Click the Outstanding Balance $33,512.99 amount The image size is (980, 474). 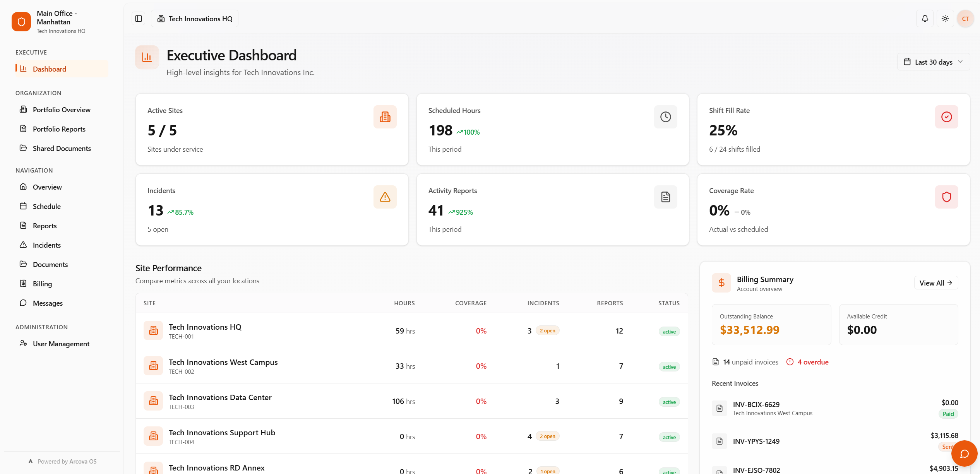[x=749, y=330]
